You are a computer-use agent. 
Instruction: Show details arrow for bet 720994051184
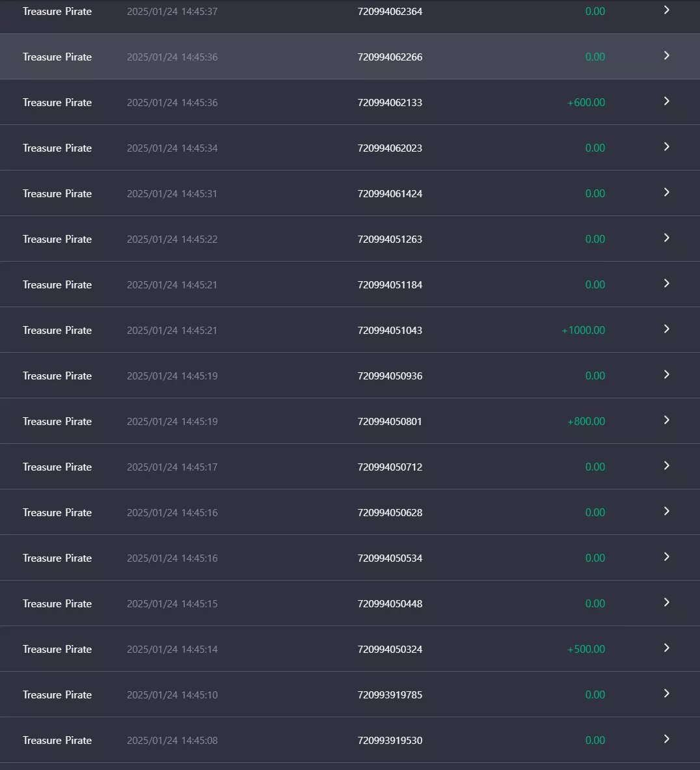(x=666, y=283)
